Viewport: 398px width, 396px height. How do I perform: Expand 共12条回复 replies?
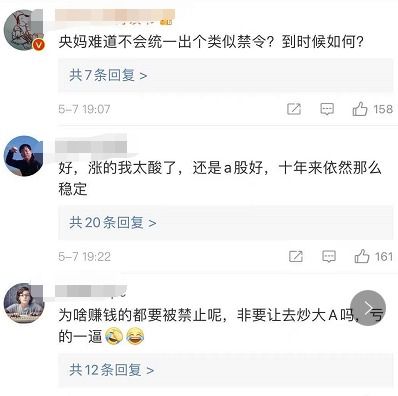(112, 370)
